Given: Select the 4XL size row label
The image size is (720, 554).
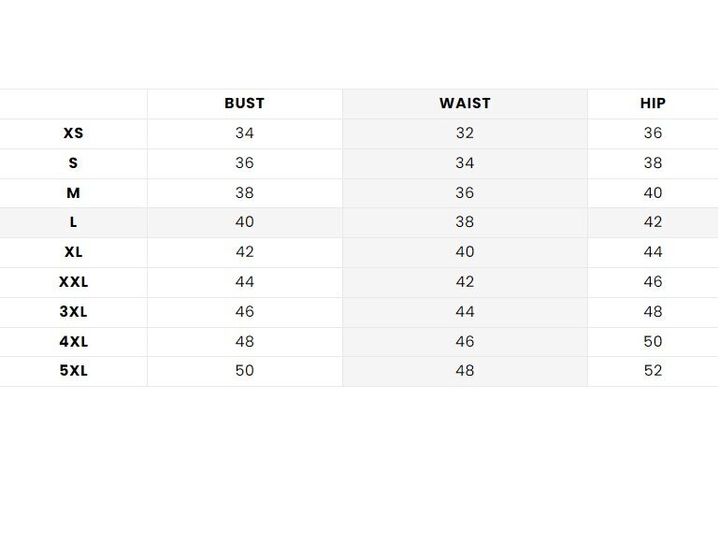Looking at the screenshot, I should click(x=73, y=342).
